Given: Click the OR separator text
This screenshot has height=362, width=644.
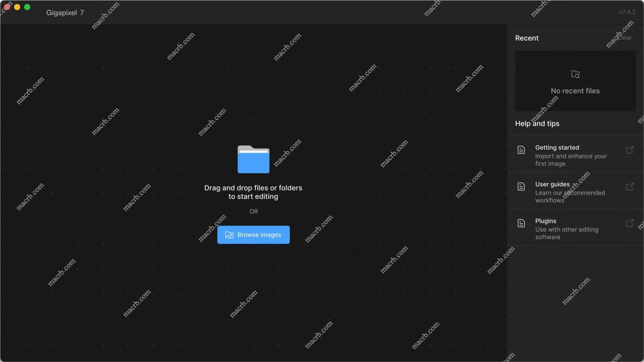Looking at the screenshot, I should click(x=254, y=211).
